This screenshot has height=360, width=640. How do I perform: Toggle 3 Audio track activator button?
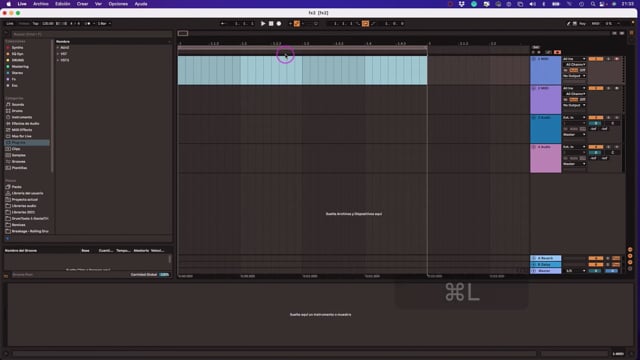pyautogui.click(x=596, y=118)
